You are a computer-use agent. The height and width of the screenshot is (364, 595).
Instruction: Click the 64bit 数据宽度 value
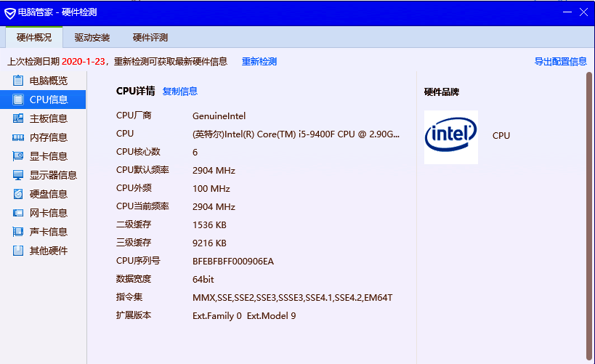tap(203, 280)
